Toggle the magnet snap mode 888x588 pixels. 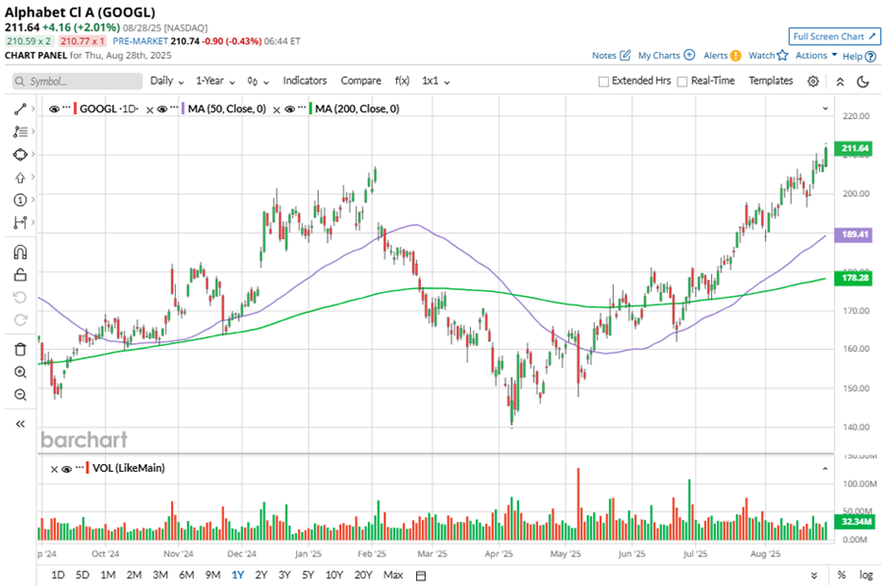[20, 252]
